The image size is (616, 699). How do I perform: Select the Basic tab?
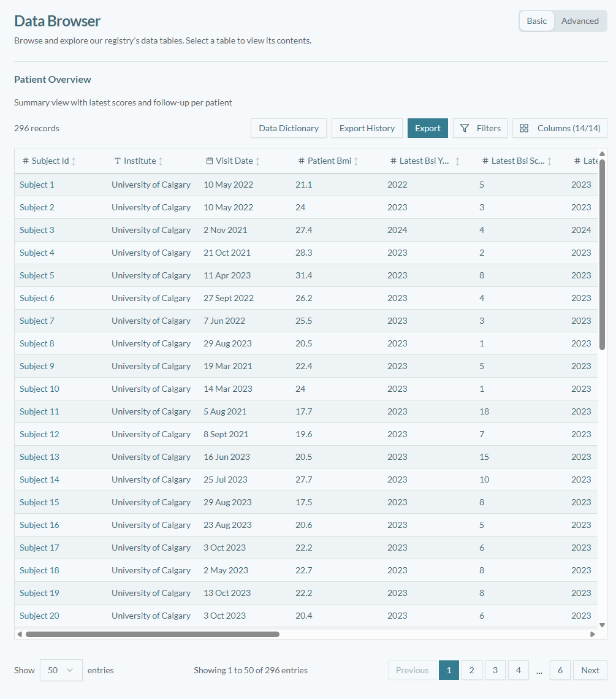tap(536, 20)
